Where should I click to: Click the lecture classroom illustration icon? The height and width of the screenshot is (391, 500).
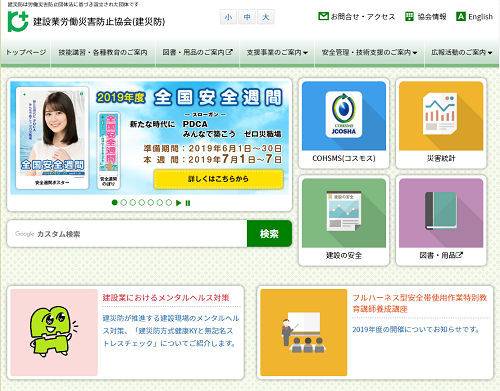[x=304, y=332]
